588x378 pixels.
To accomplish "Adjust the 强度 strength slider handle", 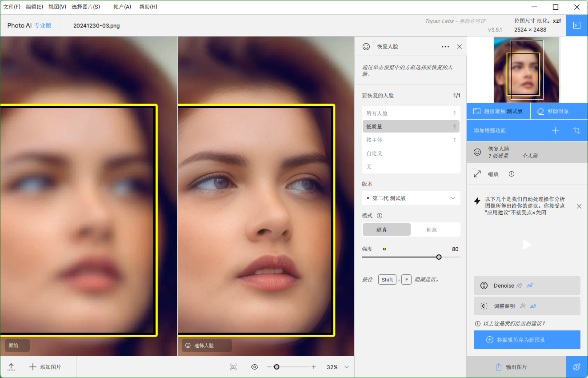I will click(439, 257).
